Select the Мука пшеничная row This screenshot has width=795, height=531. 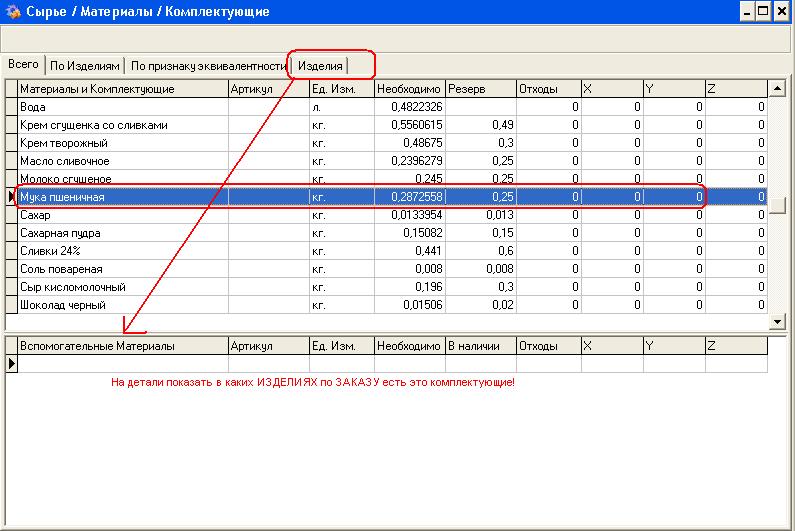[x=123, y=197]
